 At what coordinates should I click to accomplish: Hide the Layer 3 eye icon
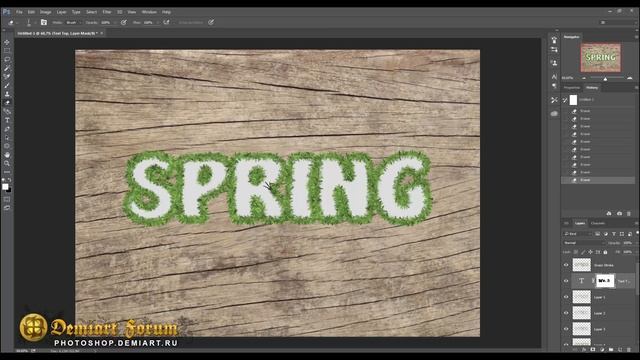click(x=566, y=329)
